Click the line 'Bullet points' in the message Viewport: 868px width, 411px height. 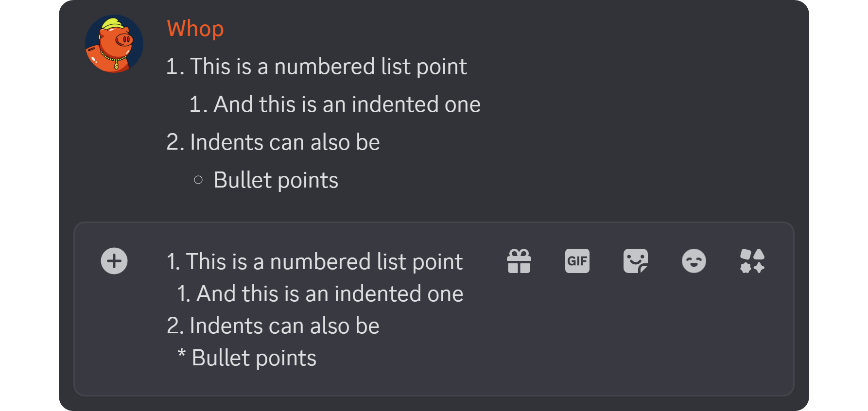coord(276,180)
